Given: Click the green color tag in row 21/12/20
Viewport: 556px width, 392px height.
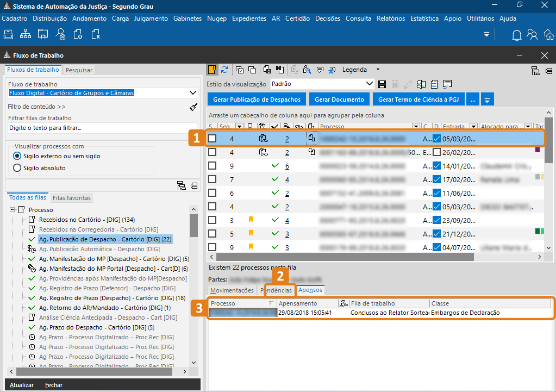Looking at the screenshot, I should [x=538, y=231].
